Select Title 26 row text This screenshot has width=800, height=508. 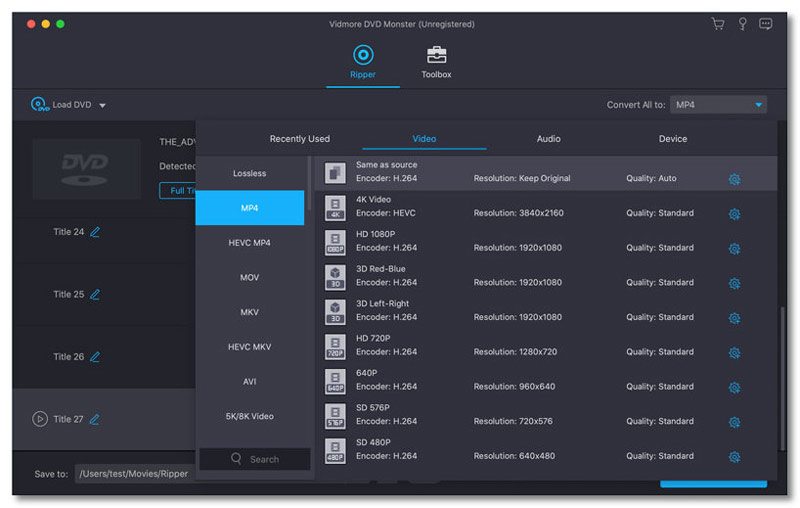pos(68,357)
